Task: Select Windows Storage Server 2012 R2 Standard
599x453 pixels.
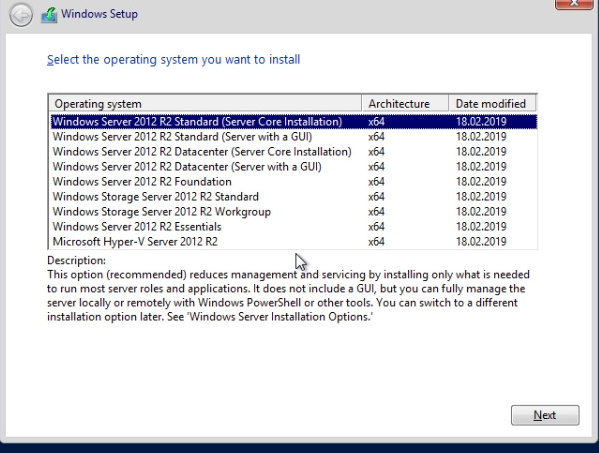Action: (293, 197)
